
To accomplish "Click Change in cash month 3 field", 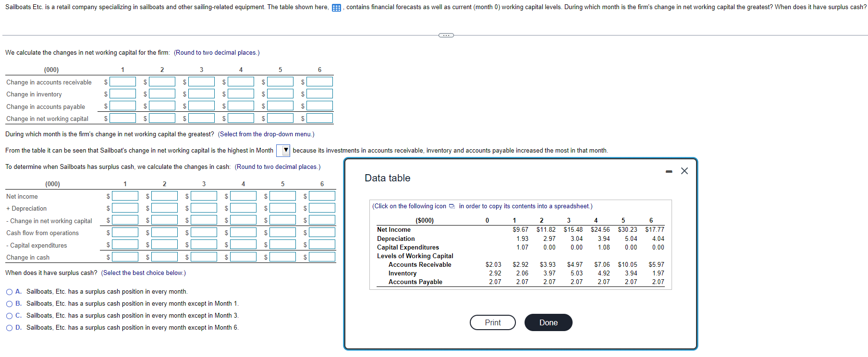I will point(204,257).
